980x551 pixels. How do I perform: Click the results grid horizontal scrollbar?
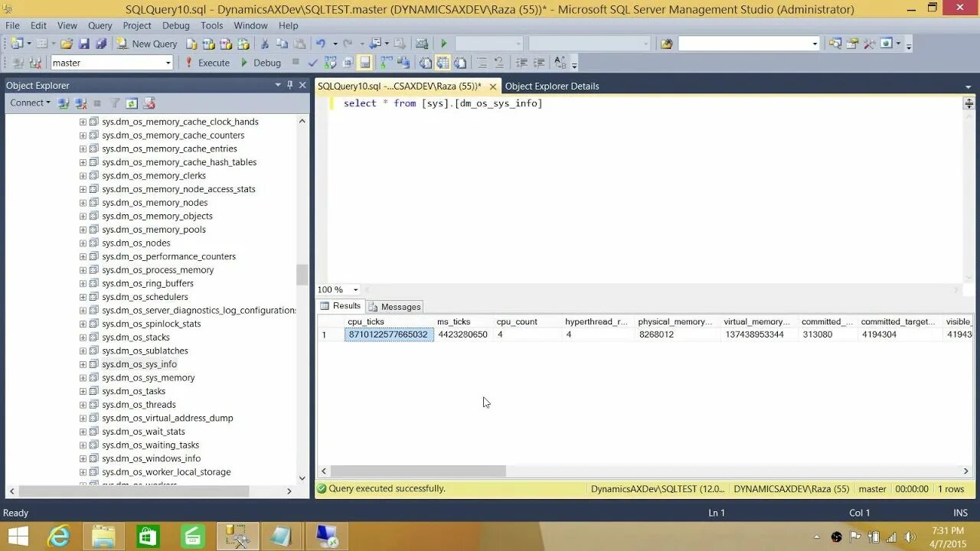point(417,471)
